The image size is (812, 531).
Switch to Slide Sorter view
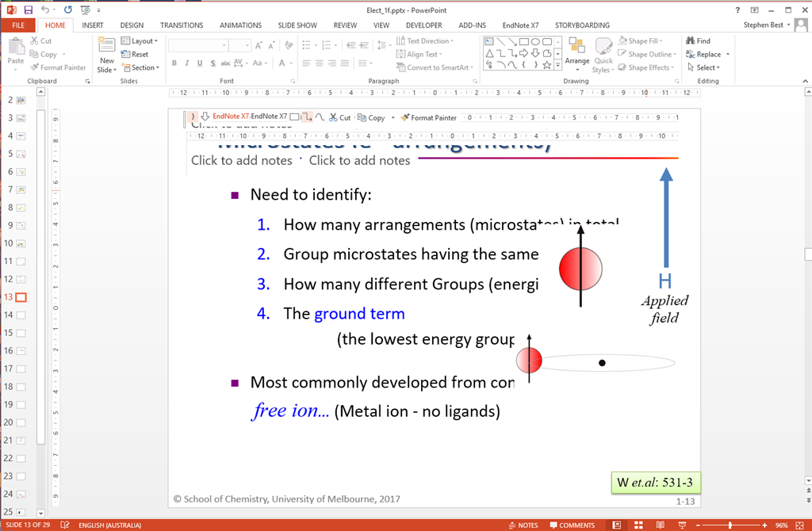[638, 525]
